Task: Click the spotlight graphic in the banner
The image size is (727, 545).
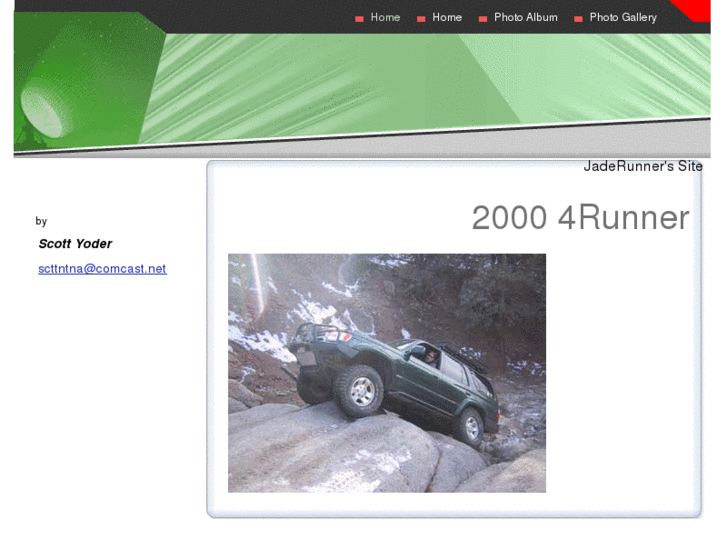Action: 44,111
